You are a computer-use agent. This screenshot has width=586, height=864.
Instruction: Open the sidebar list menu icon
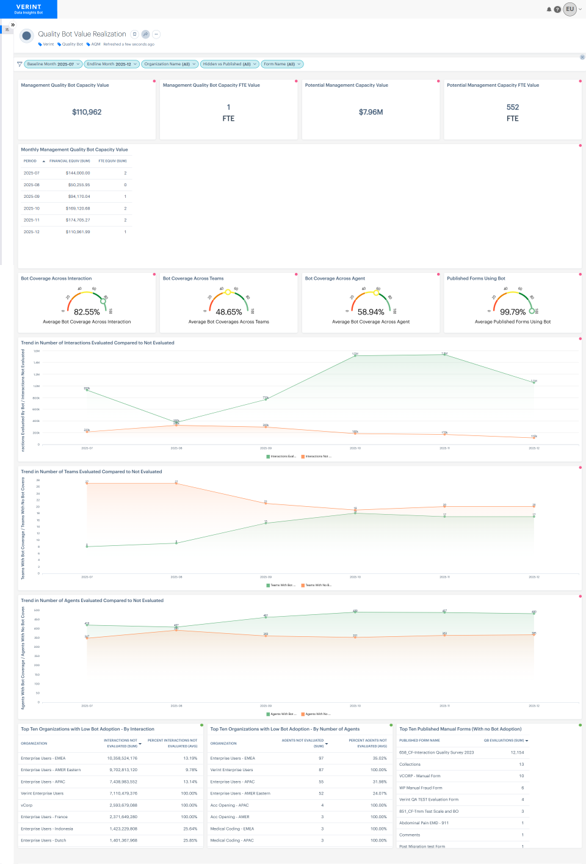(x=7, y=30)
